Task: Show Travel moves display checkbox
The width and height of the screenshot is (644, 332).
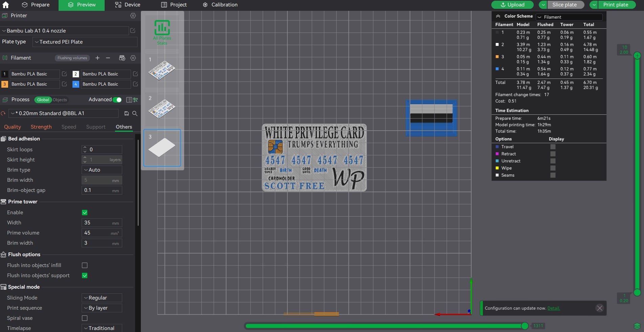Action: 553,147
